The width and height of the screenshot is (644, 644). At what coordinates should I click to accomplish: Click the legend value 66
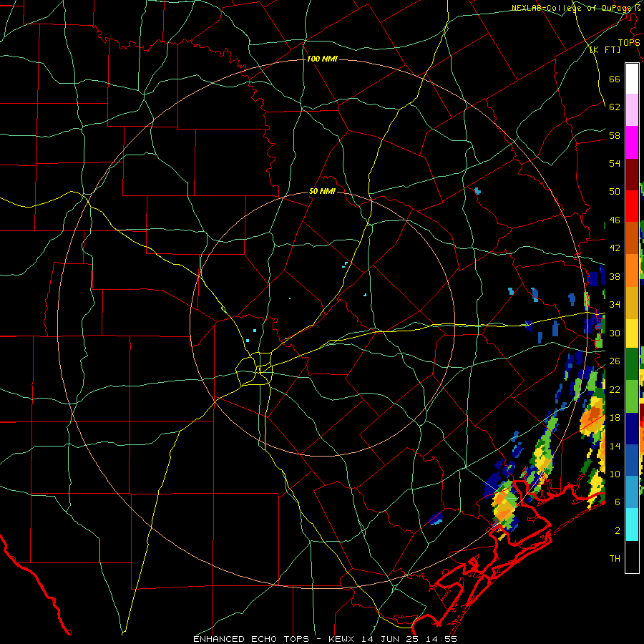[615, 79]
